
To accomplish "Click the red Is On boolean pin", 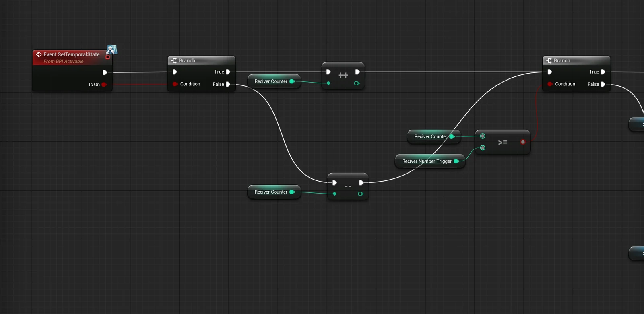I will pyautogui.click(x=104, y=85).
